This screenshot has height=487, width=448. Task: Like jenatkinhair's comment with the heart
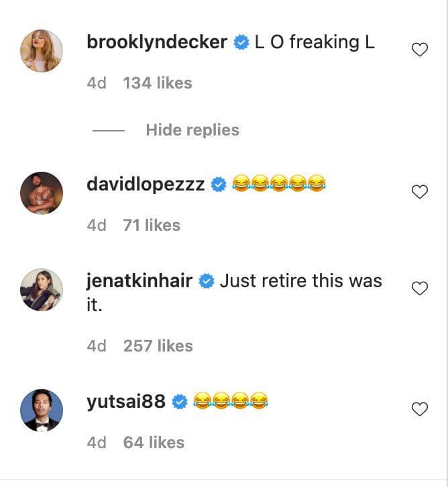(419, 288)
